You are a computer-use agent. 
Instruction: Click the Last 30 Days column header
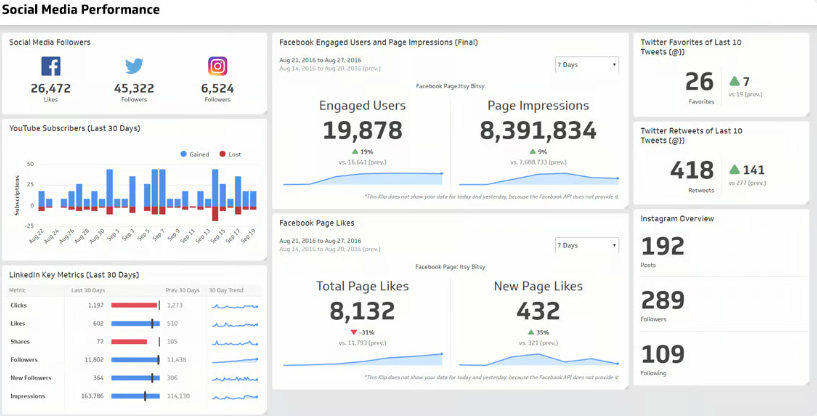point(88,290)
